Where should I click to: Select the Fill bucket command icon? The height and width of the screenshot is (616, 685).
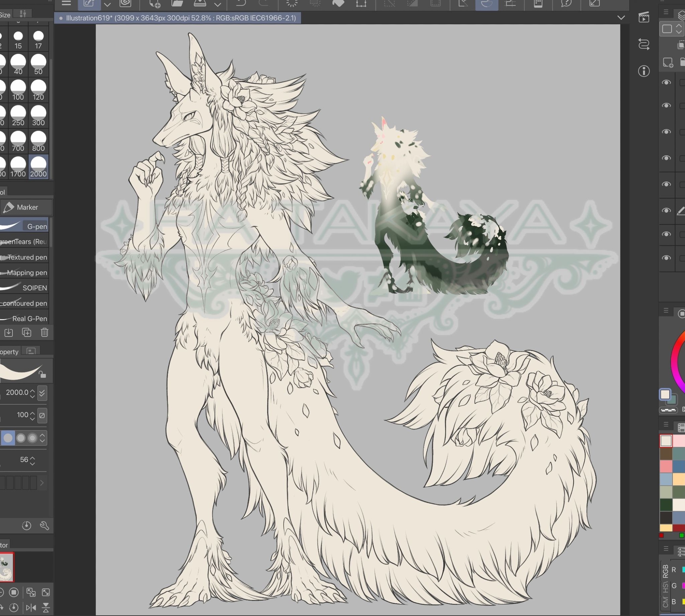338,3
